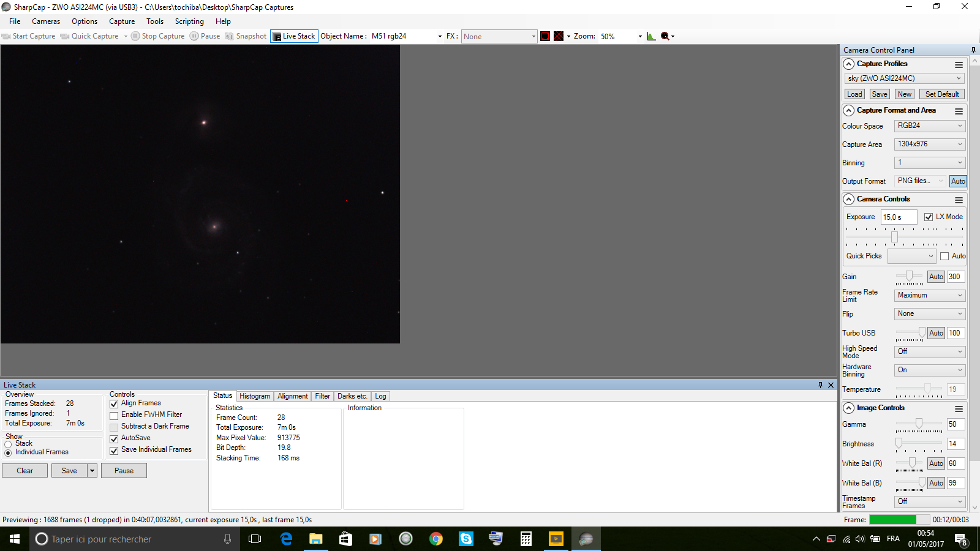This screenshot has width=980, height=551.
Task: Click the Gamma slider thumb
Action: tap(919, 424)
